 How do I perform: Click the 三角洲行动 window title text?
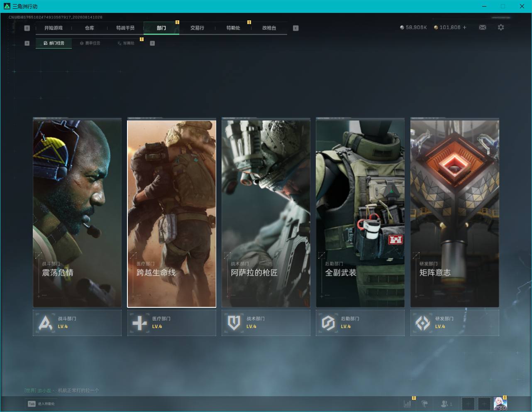(x=25, y=6)
